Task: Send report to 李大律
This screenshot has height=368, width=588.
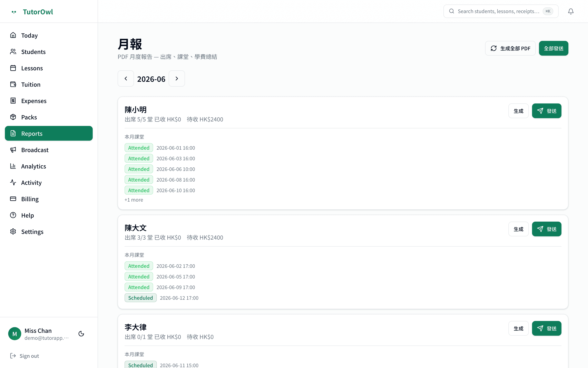Action: click(x=547, y=328)
